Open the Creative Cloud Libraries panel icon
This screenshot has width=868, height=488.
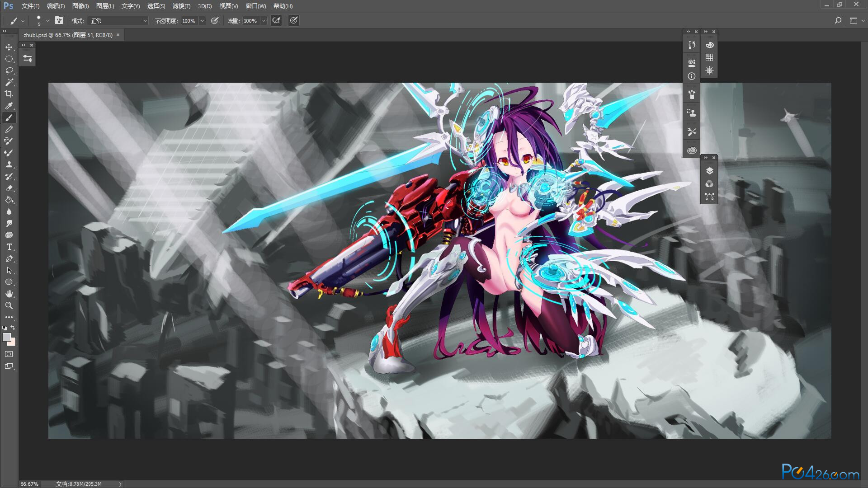pos(692,150)
